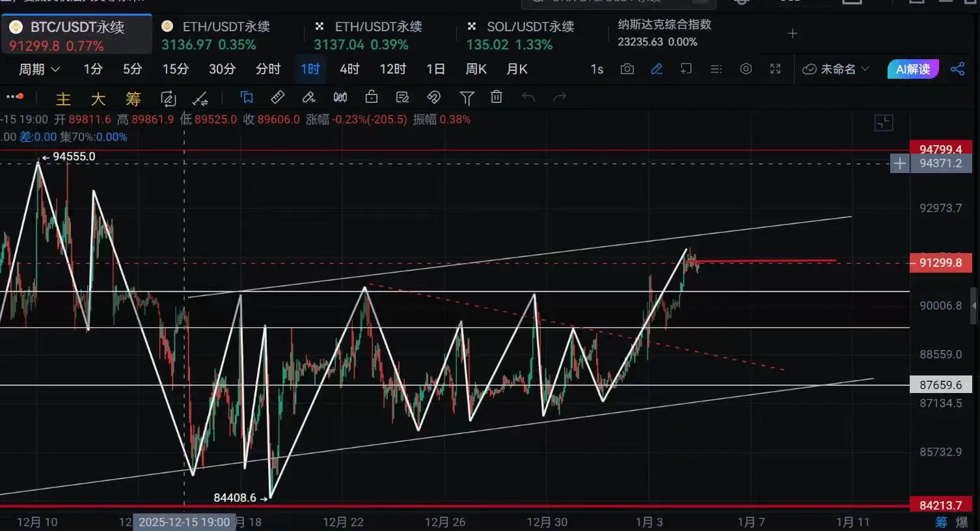
Task: Toggle the magnet snap tool
Action: [434, 97]
